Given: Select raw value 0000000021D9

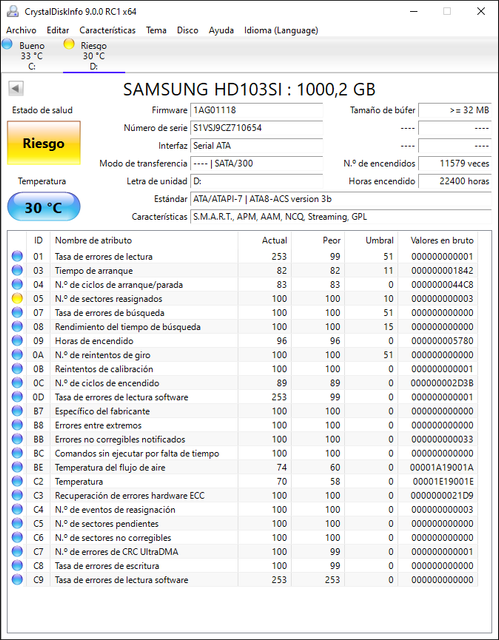Looking at the screenshot, I should click(442, 496).
